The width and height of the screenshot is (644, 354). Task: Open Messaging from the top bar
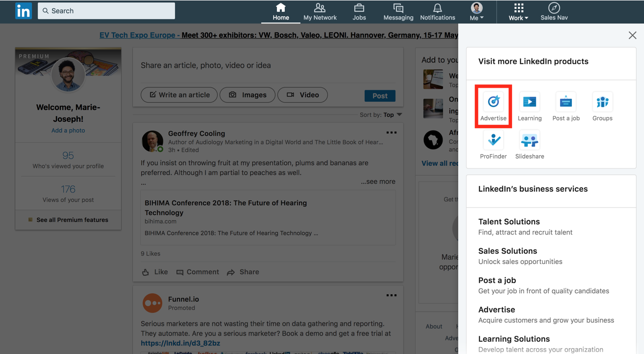click(398, 12)
